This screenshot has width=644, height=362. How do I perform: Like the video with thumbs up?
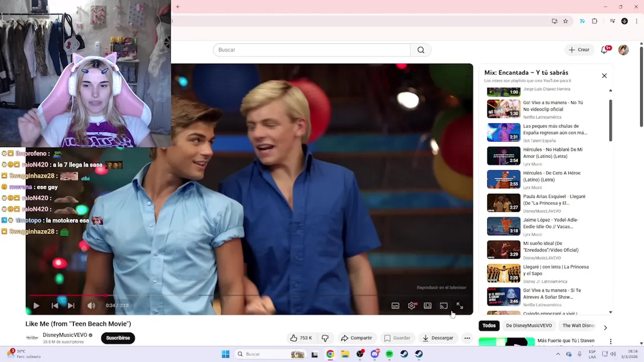click(301, 338)
